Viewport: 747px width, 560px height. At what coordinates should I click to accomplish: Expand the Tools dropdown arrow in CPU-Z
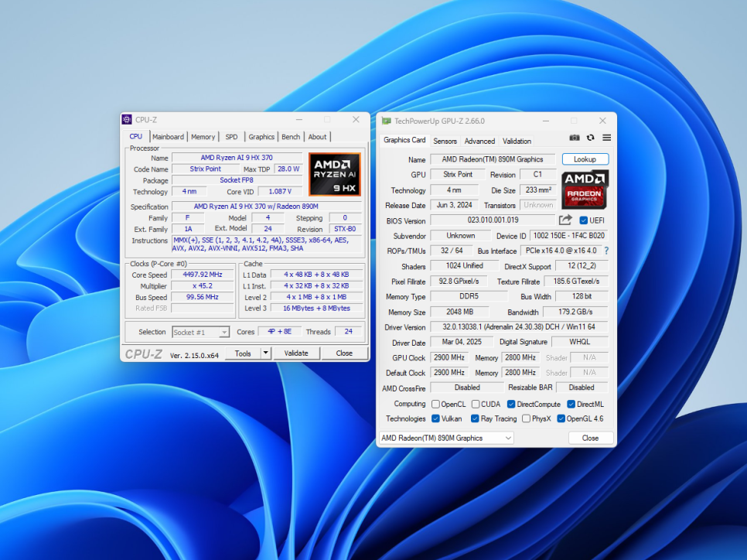click(x=266, y=353)
